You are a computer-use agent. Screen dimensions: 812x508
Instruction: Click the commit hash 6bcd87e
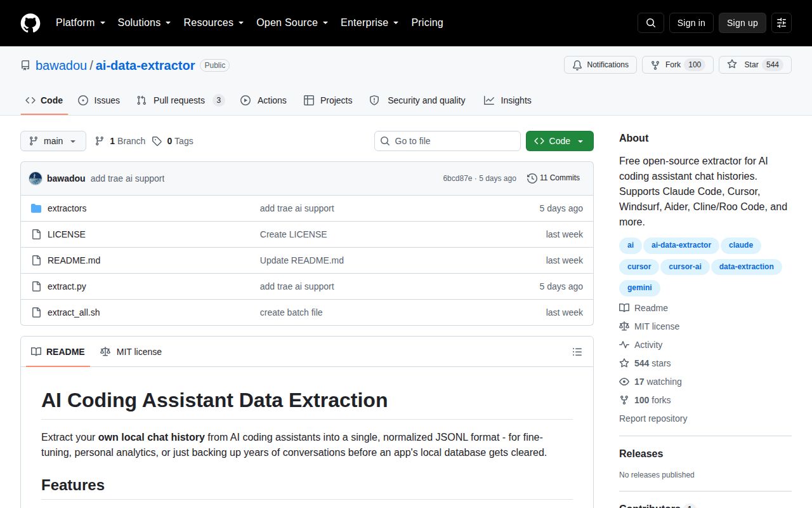click(457, 178)
